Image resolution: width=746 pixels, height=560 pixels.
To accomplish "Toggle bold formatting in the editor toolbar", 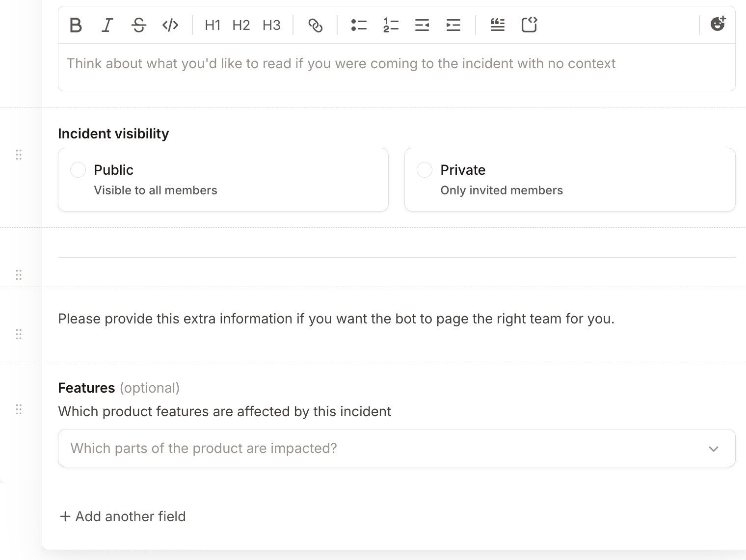I will tap(76, 25).
